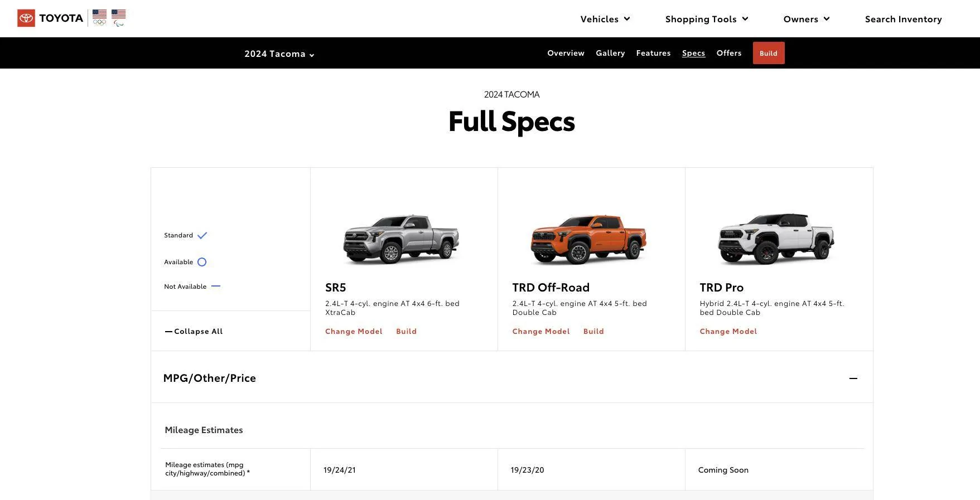Image resolution: width=980 pixels, height=500 pixels.
Task: Go to the Offers tab
Action: coord(728,53)
